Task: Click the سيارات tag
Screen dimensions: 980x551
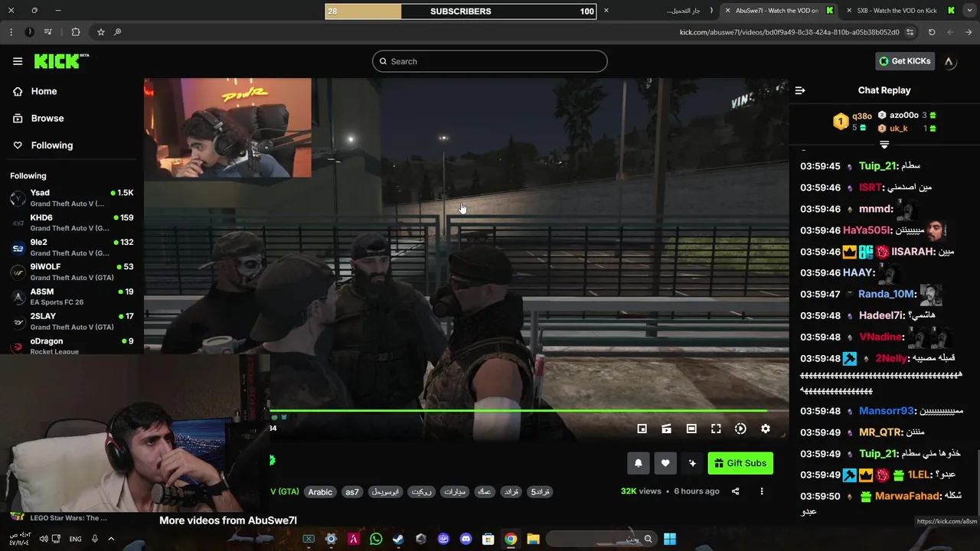Action: click(455, 492)
